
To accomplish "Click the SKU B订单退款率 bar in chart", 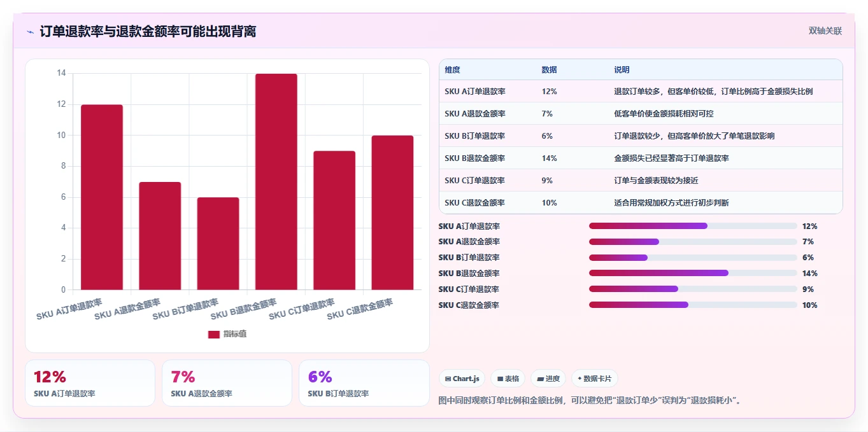I will pos(218,244).
